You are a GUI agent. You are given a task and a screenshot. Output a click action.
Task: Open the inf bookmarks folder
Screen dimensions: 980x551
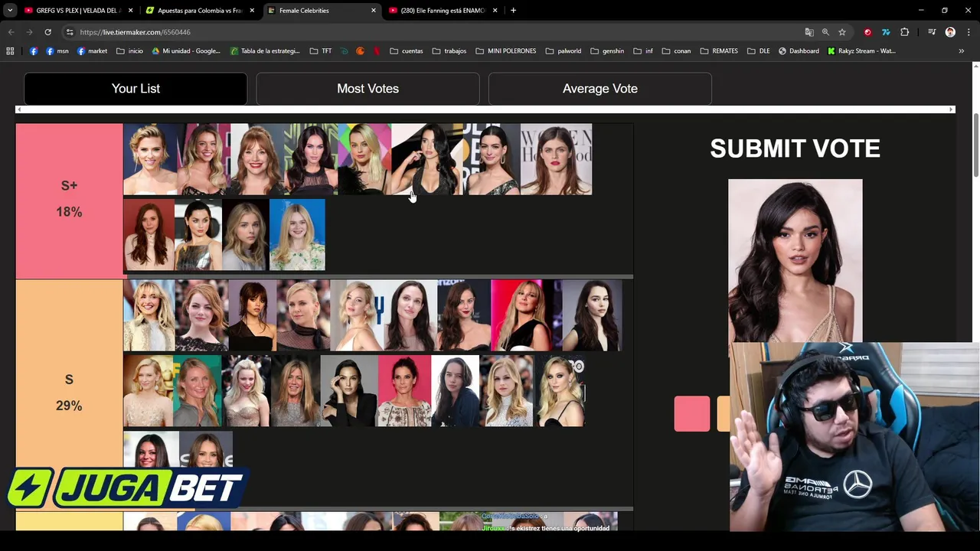coord(644,51)
